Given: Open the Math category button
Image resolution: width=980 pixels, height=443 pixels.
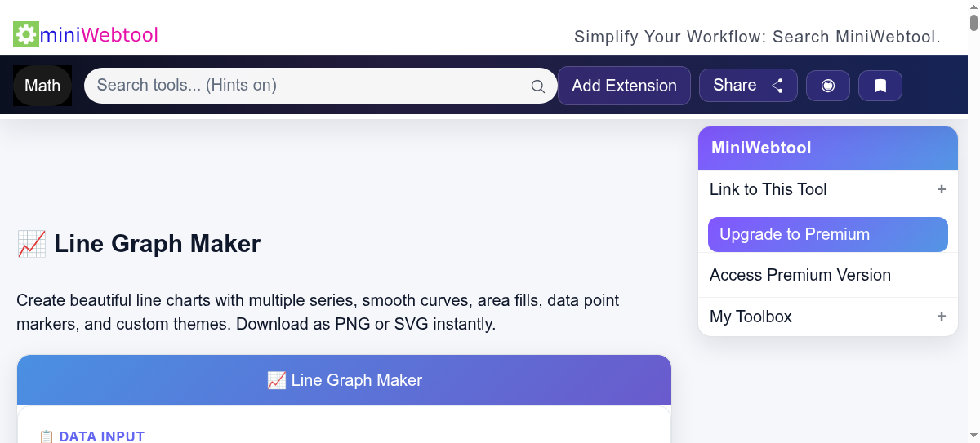Looking at the screenshot, I should click(x=42, y=86).
